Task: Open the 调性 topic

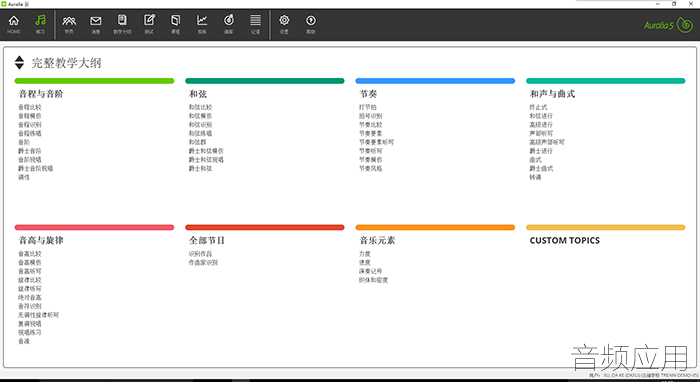Action: [x=24, y=177]
